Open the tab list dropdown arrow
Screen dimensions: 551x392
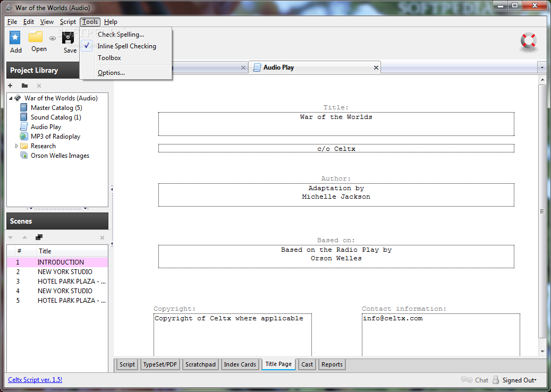click(542, 67)
